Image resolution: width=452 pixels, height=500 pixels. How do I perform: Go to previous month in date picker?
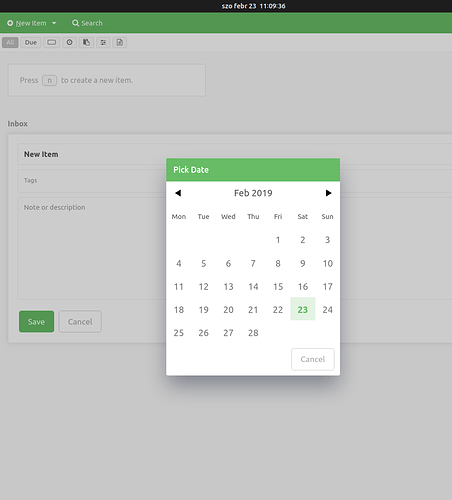tap(178, 193)
